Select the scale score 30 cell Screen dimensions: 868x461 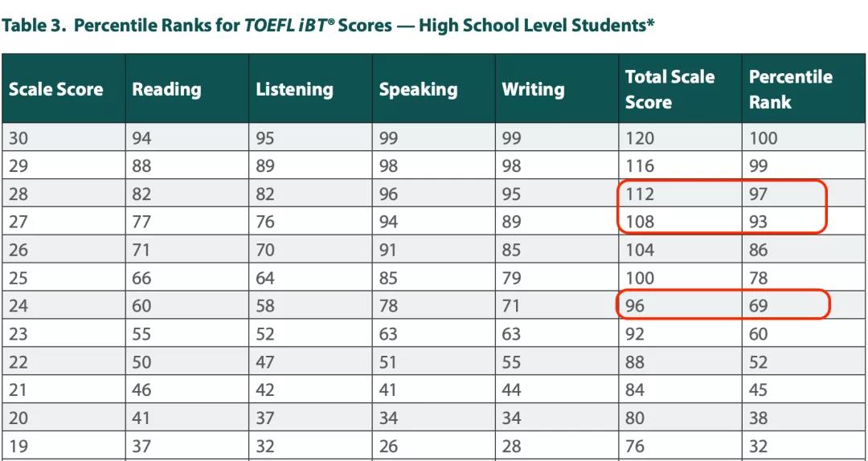[18, 138]
